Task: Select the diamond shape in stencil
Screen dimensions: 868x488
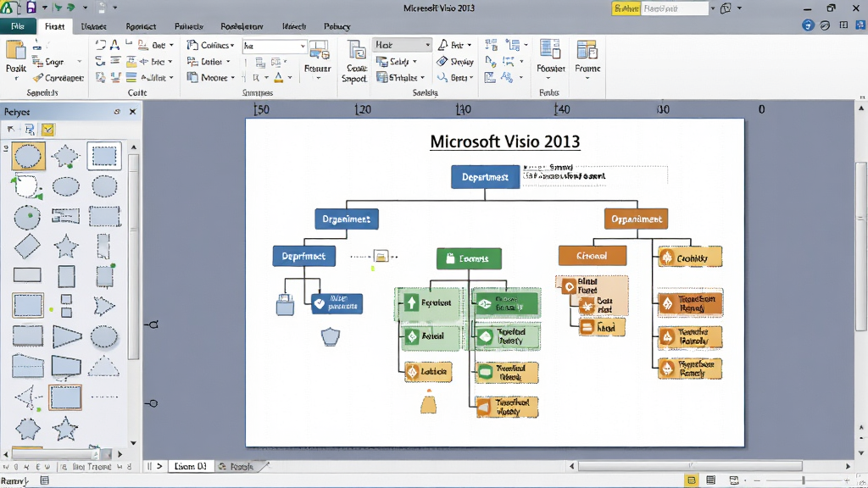Action: tap(27, 247)
